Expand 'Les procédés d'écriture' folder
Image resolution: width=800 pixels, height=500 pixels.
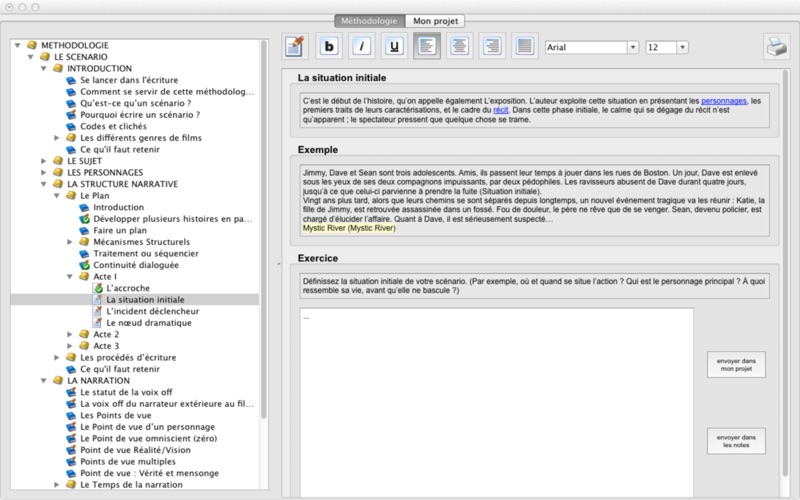click(57, 358)
